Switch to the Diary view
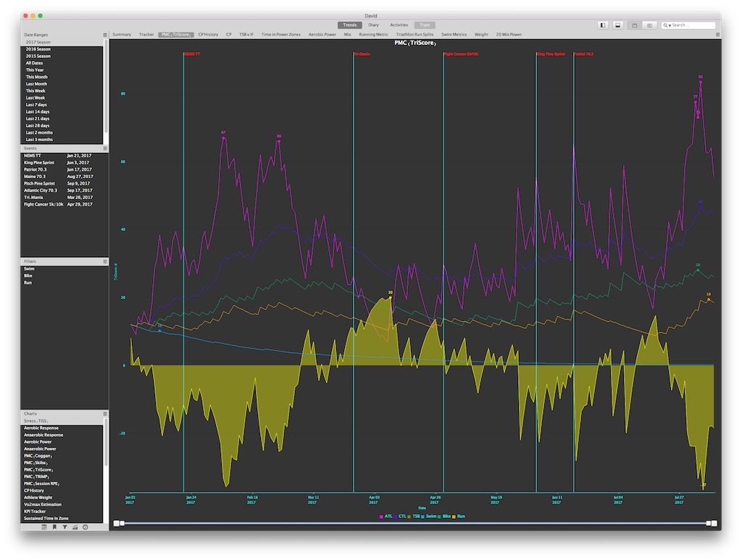Image resolution: width=742 pixels, height=560 pixels. pyautogui.click(x=373, y=25)
